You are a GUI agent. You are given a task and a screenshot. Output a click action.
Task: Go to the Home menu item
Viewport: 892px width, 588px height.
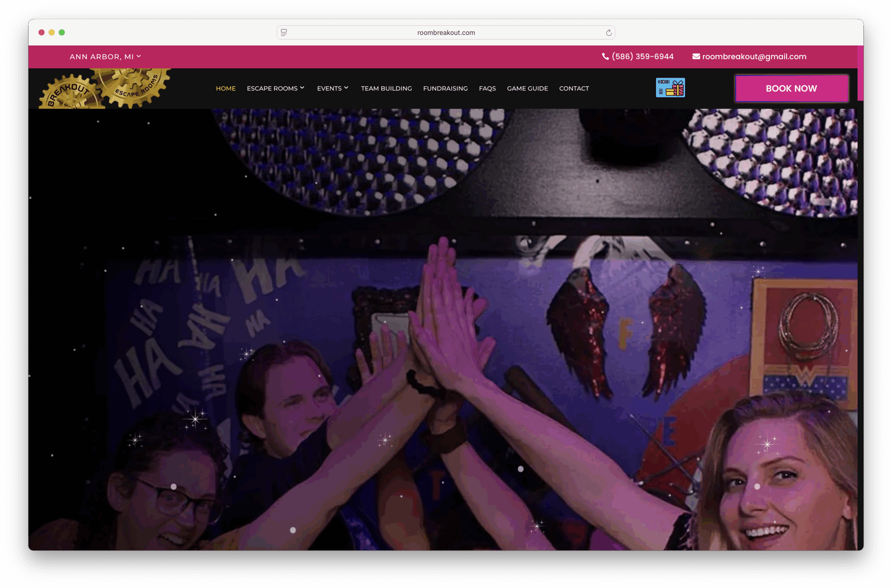point(225,88)
